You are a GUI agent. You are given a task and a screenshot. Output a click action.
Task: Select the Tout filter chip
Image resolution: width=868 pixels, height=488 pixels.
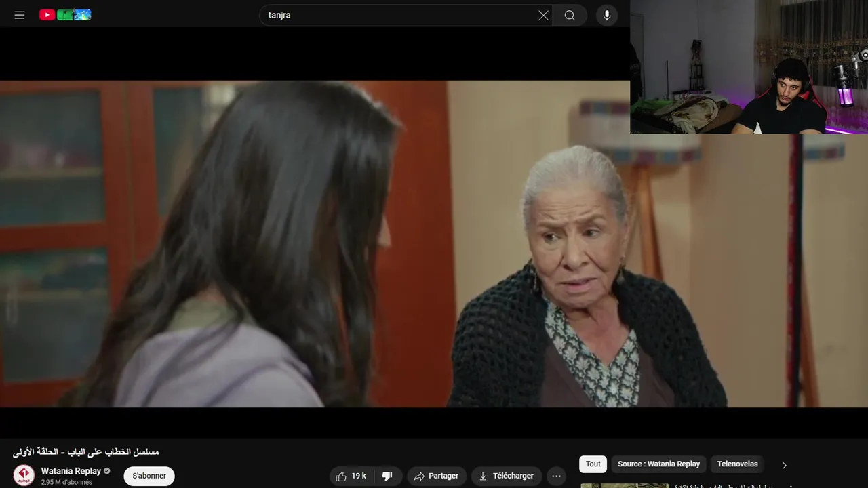[x=593, y=464]
